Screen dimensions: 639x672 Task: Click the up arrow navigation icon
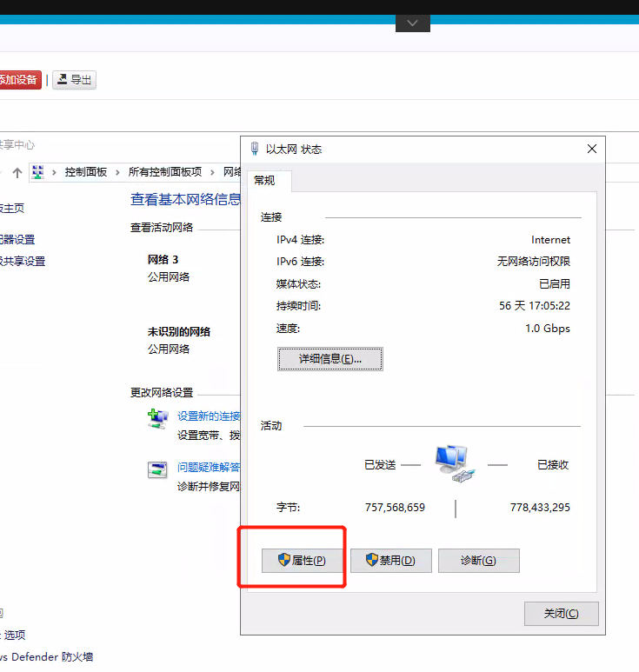pos(17,173)
